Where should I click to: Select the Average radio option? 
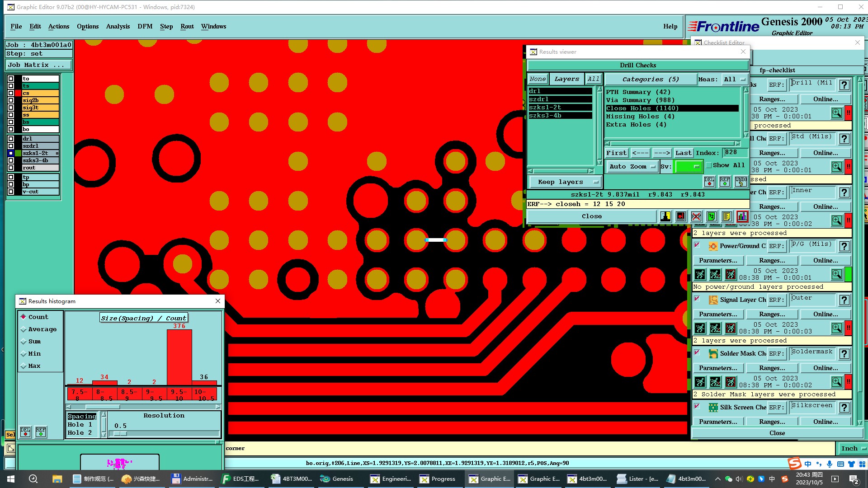click(24, 329)
